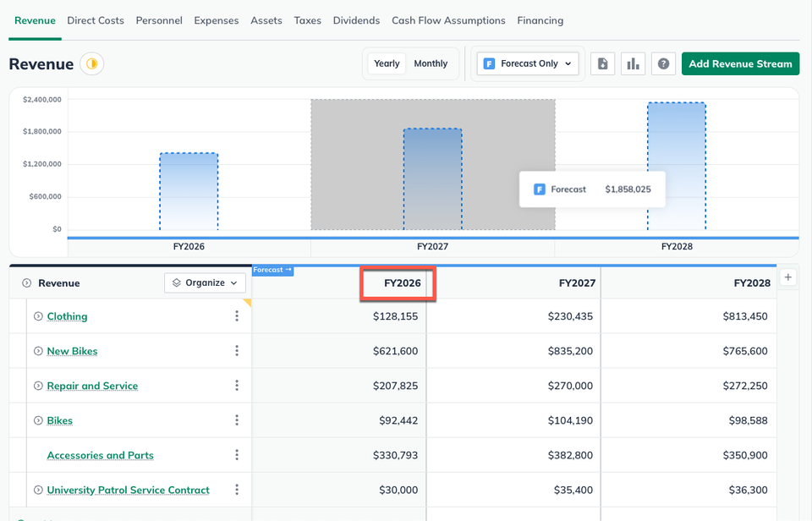
Task: Open the Assets tab
Action: (x=266, y=20)
